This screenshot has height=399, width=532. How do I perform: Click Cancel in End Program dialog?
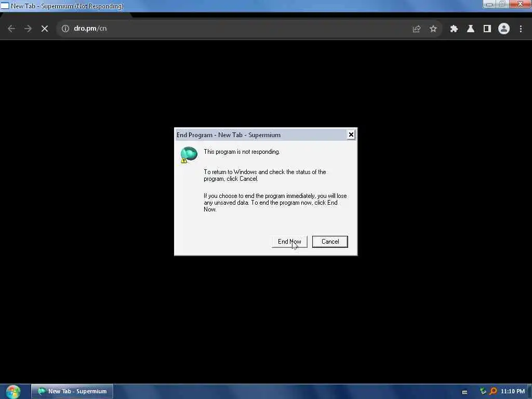click(x=330, y=242)
